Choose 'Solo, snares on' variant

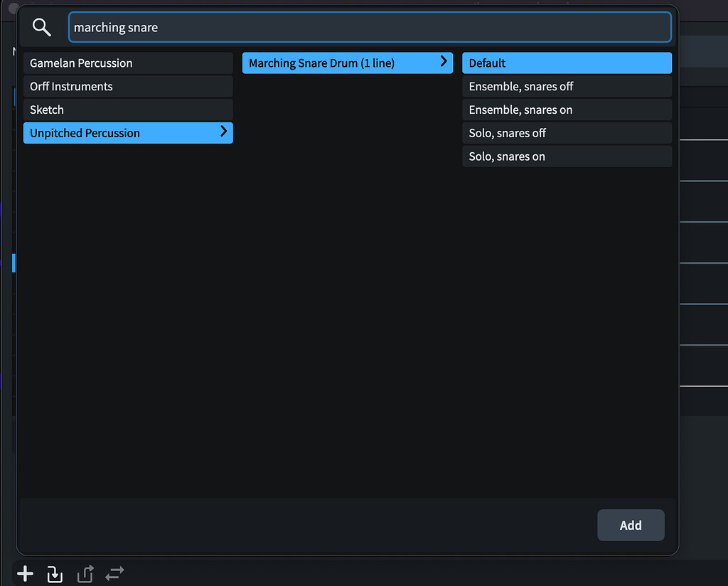pos(567,156)
